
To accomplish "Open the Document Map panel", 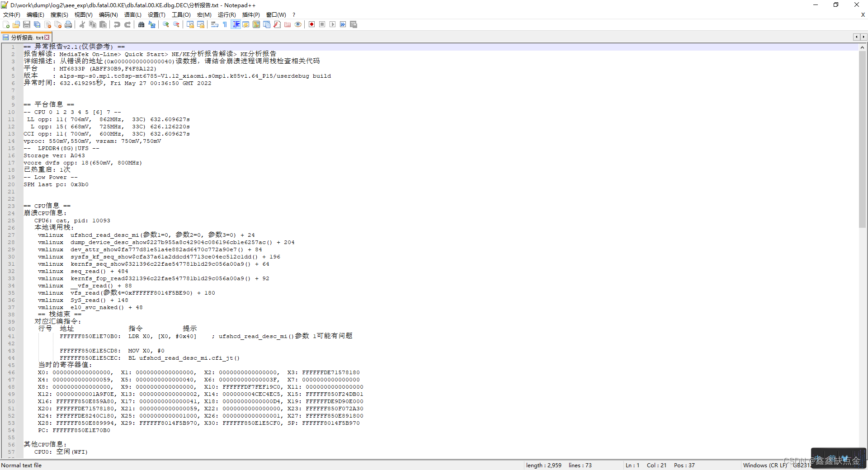I will point(255,24).
